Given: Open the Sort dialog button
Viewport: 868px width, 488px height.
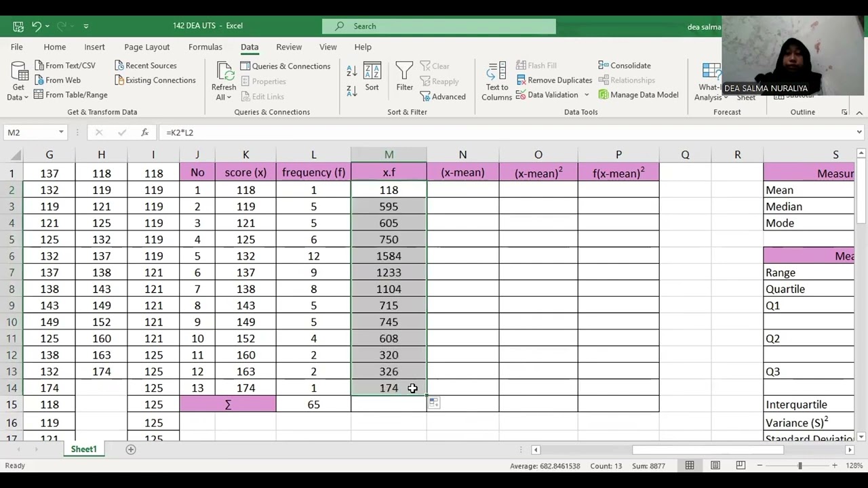Looking at the screenshot, I should click(372, 77).
